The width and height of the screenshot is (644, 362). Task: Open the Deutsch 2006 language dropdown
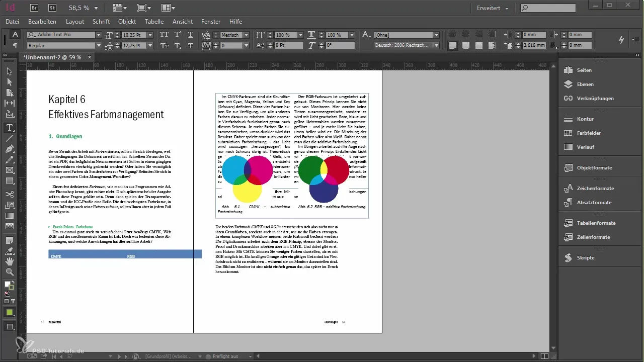(x=436, y=46)
